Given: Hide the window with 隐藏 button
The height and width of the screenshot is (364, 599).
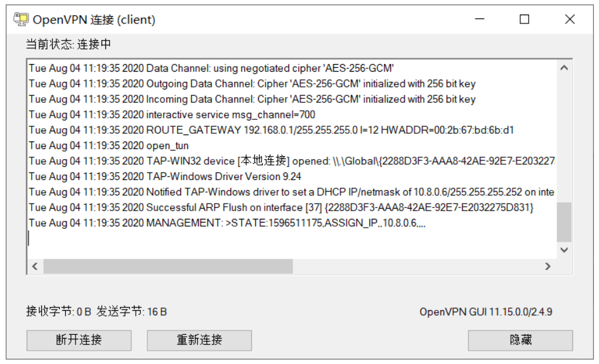Looking at the screenshot, I should point(520,340).
